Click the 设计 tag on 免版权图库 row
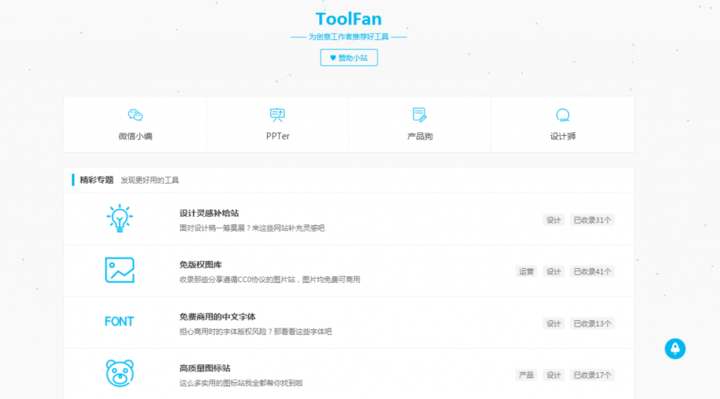Viewport: 720px width, 399px height. (x=553, y=272)
